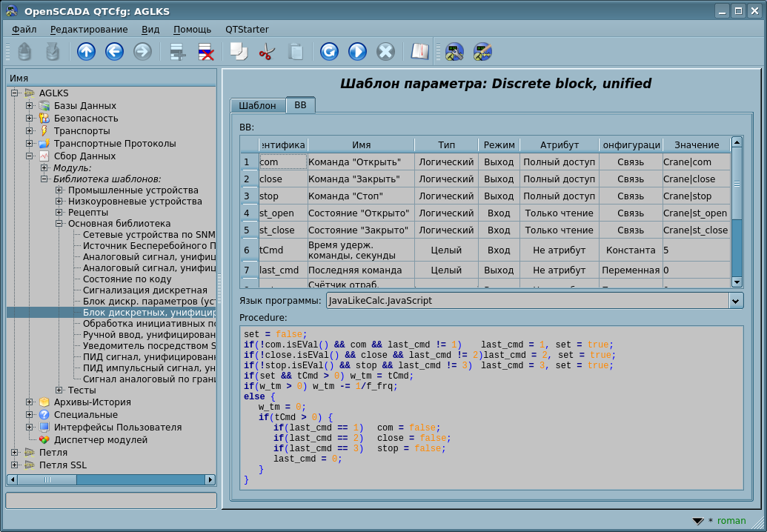Open the manual book icon

click(x=420, y=52)
